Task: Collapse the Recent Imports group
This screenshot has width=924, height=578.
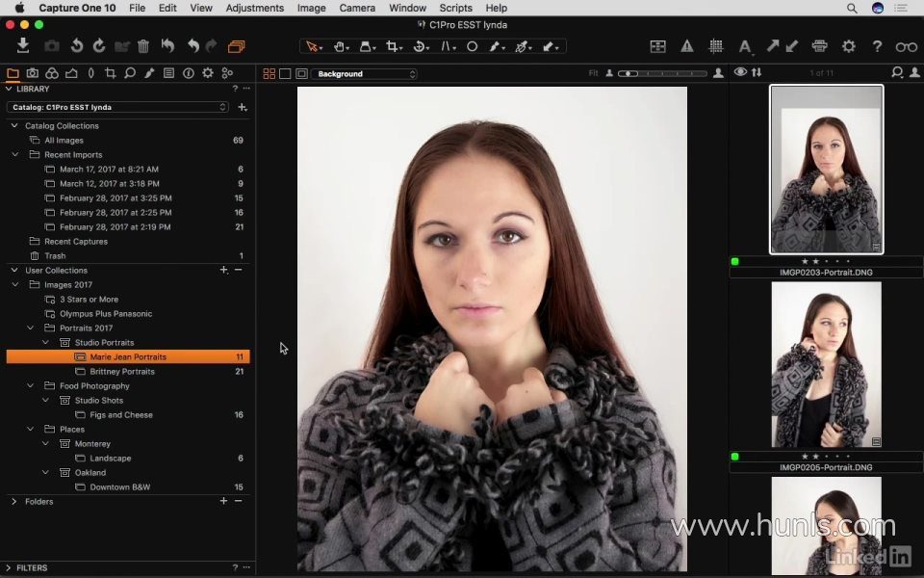Action: (x=14, y=154)
